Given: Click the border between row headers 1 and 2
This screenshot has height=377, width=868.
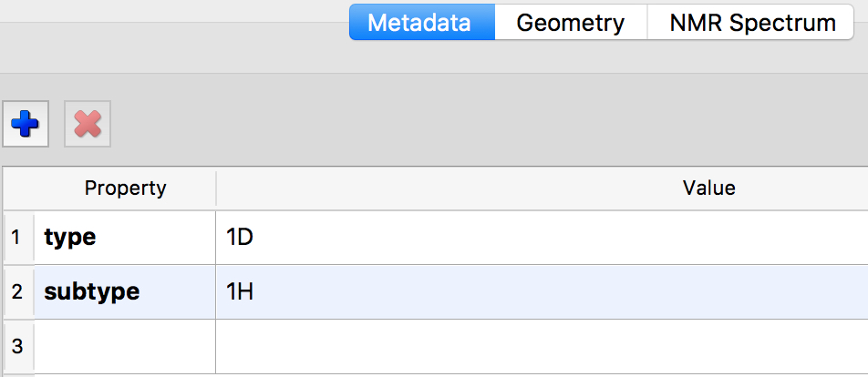Looking at the screenshot, I should pyautogui.click(x=16, y=265).
